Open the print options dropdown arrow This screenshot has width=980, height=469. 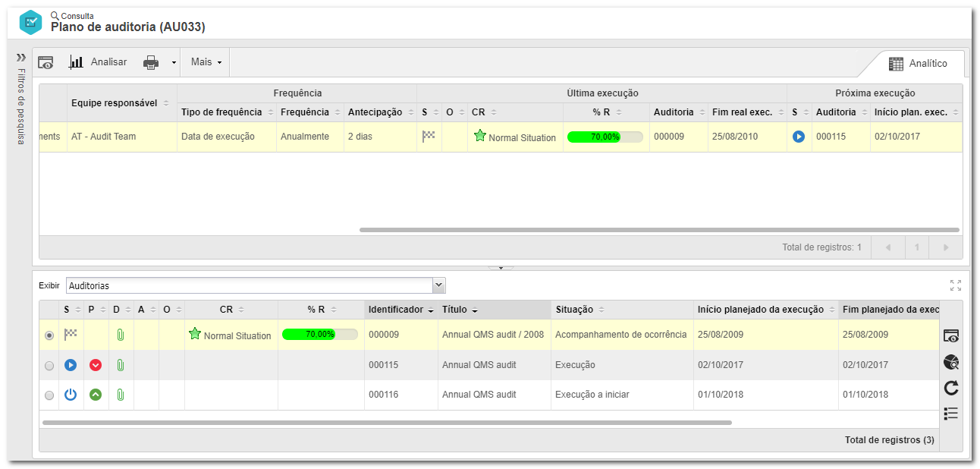pos(174,62)
